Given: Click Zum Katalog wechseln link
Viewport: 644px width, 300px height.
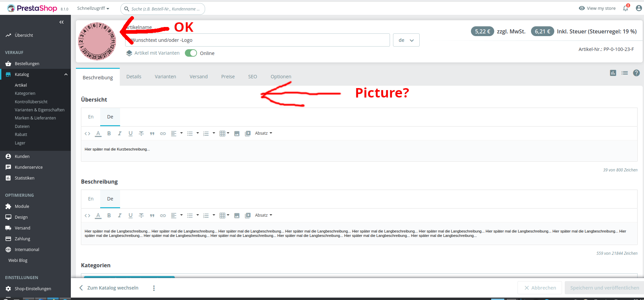Looking at the screenshot, I should click(109, 288).
